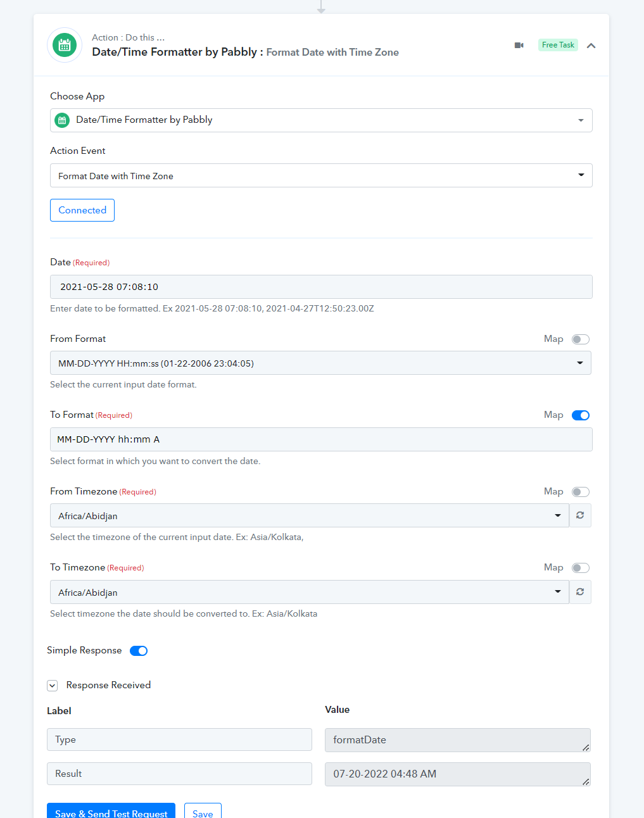Expand the From Timezone Africa/Abidjan dropdown
Viewport: 644px width, 818px height.
coord(310,515)
